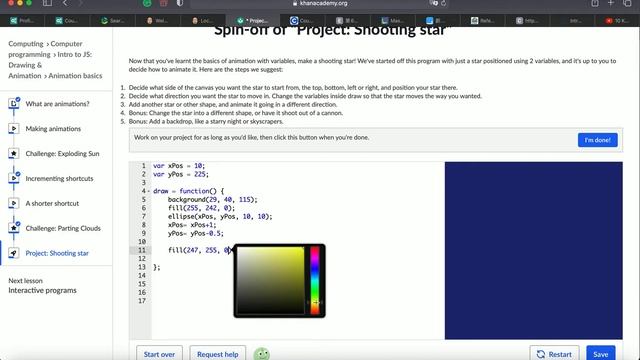Click the star icon beside Challenge: Parting Clouds
Screen dimensions: 640x360
point(13,228)
